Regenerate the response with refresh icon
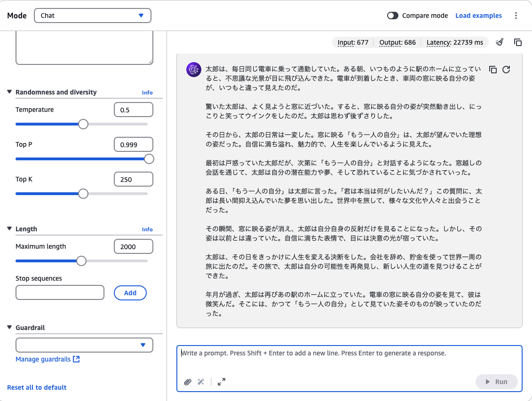 [506, 70]
